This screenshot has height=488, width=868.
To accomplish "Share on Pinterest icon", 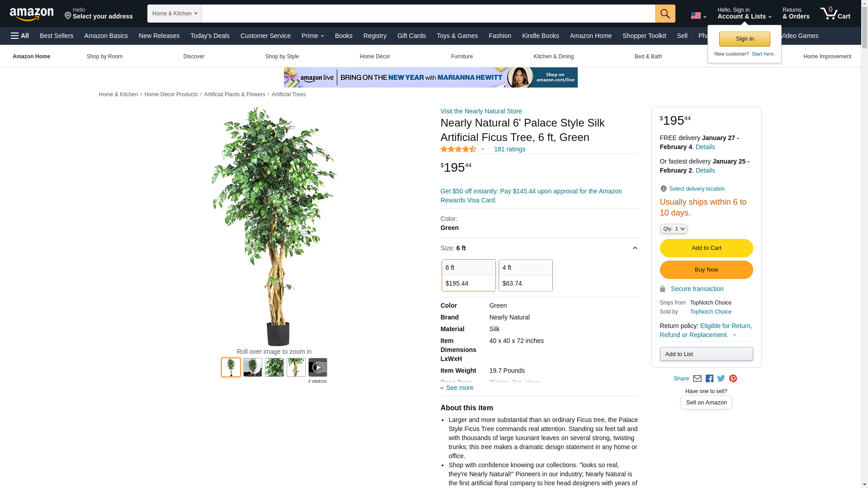I will [733, 379].
